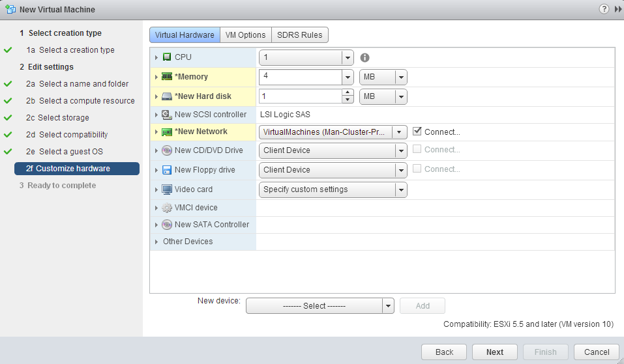This screenshot has height=364, width=624.
Task: Go to step 2a Select a name and folder
Action: pos(77,84)
